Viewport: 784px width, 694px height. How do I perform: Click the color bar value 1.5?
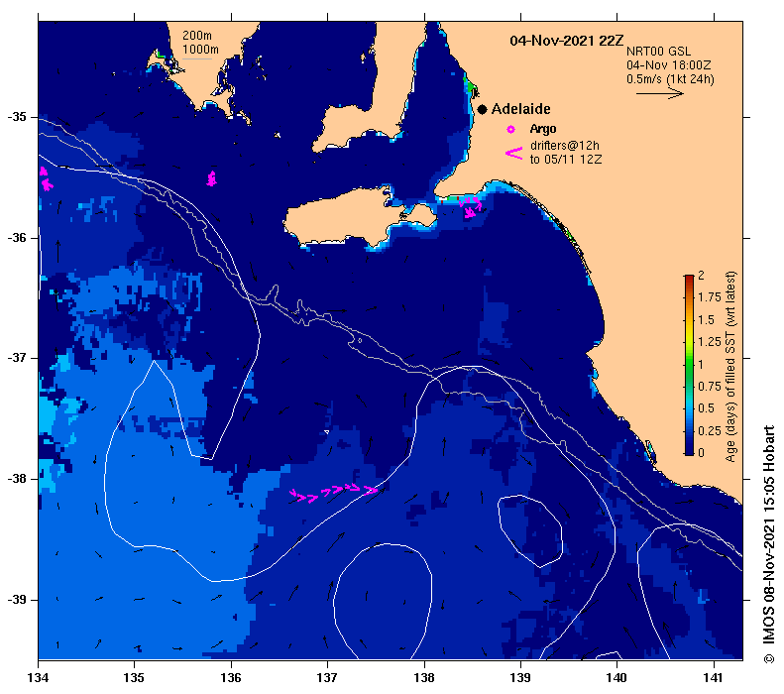(707, 320)
